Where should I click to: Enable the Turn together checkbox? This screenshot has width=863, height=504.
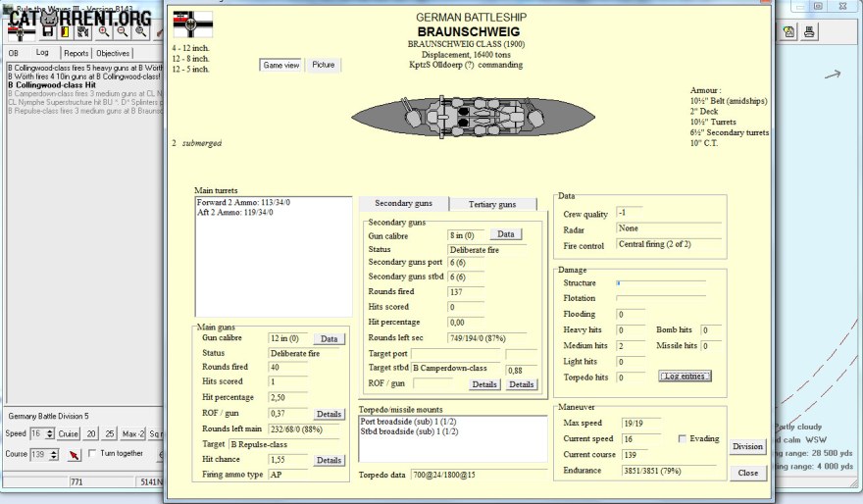pyautogui.click(x=92, y=453)
